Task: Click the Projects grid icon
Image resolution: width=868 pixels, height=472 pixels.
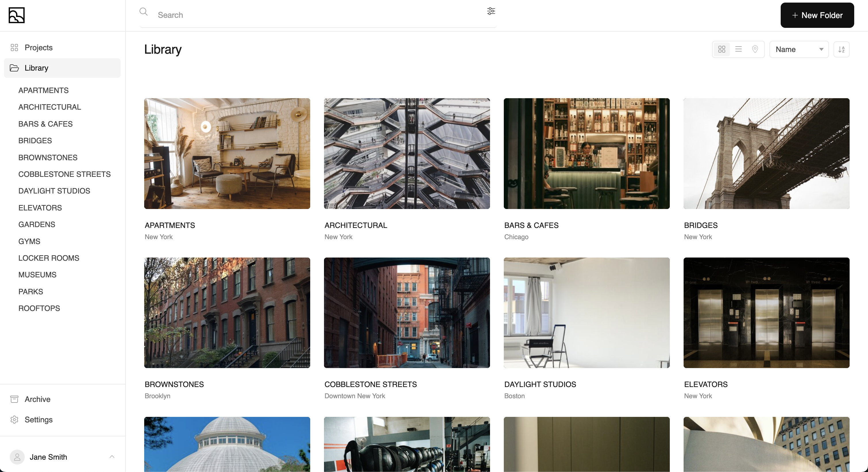Action: [x=14, y=47]
